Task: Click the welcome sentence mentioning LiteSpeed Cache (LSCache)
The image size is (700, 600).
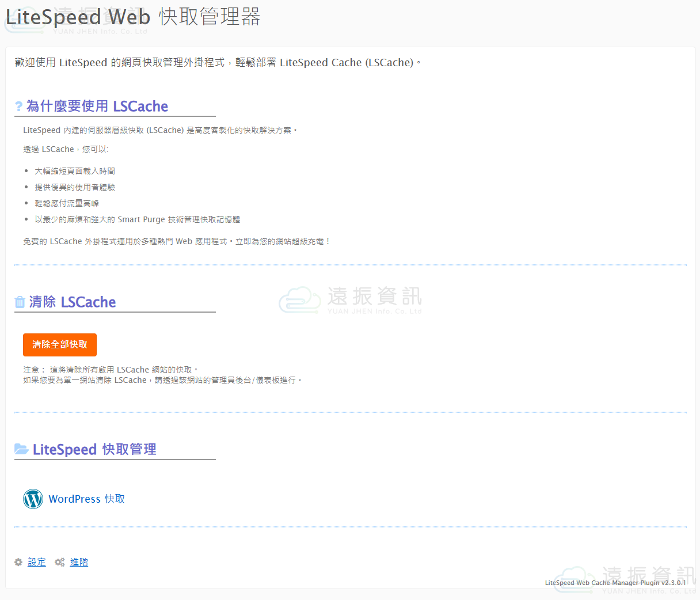Action: pyautogui.click(x=218, y=62)
